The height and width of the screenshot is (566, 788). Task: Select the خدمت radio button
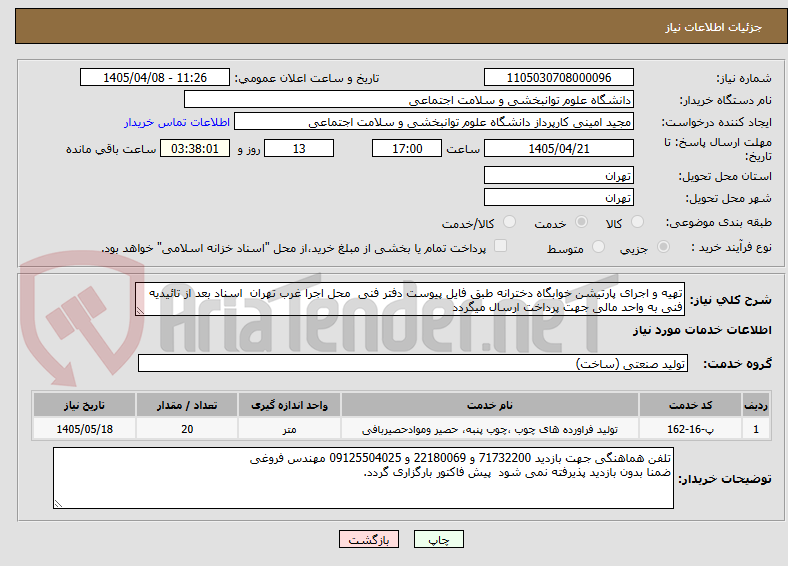pos(581,222)
